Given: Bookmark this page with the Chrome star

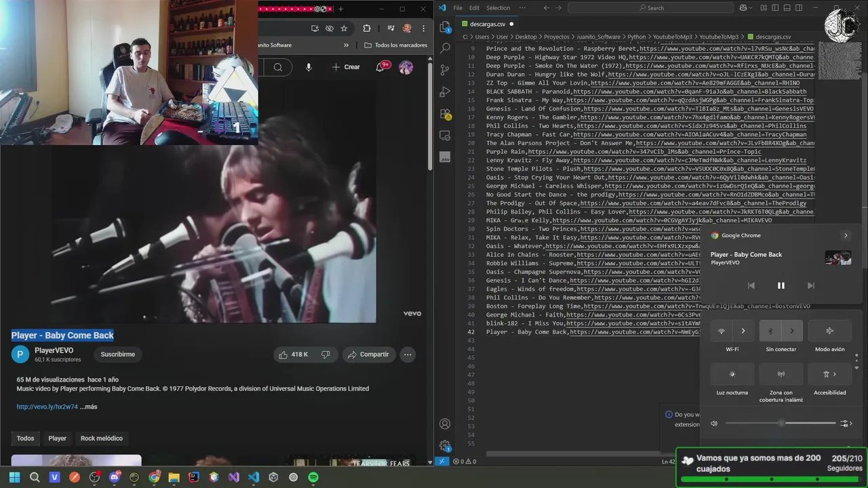Looking at the screenshot, I should (344, 28).
